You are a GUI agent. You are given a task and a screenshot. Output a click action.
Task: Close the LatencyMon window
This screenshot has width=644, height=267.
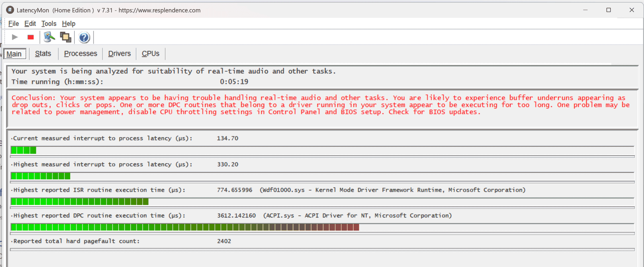pyautogui.click(x=632, y=10)
